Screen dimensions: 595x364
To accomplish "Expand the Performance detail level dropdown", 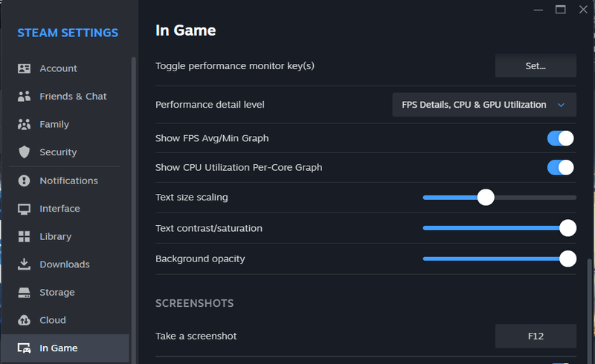I will tap(484, 105).
